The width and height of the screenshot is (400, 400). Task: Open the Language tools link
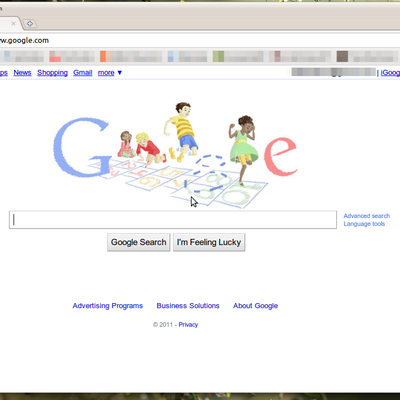(x=364, y=224)
